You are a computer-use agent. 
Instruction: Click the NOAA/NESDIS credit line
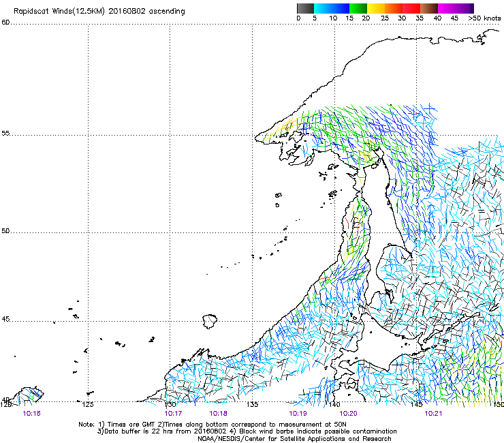pos(294,439)
